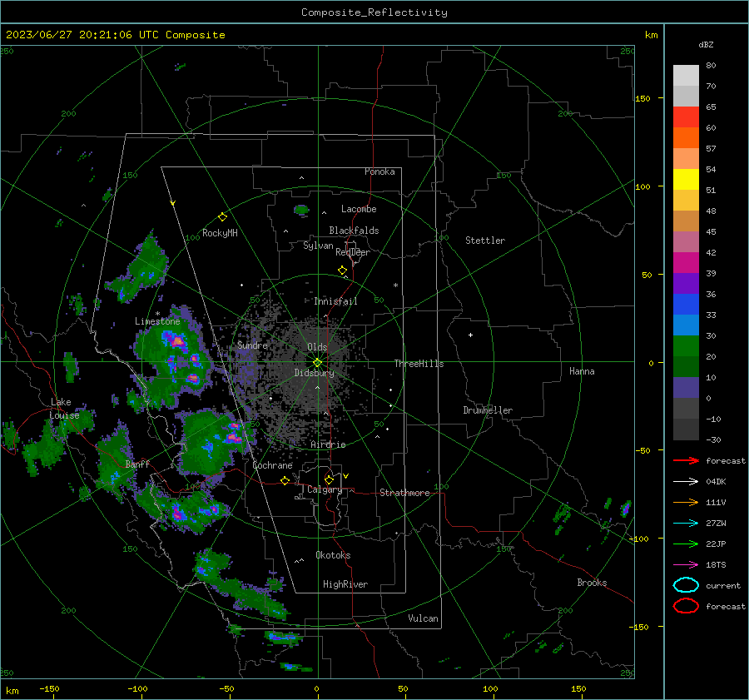Image resolution: width=749 pixels, height=700 pixels.
Task: Click the cyan 27ZW arrow icon
Action: point(686,524)
